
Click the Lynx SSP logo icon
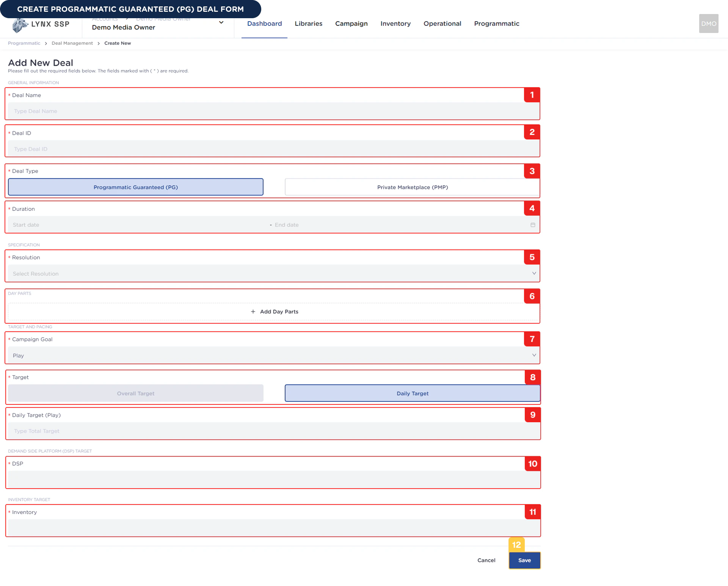[x=20, y=25]
